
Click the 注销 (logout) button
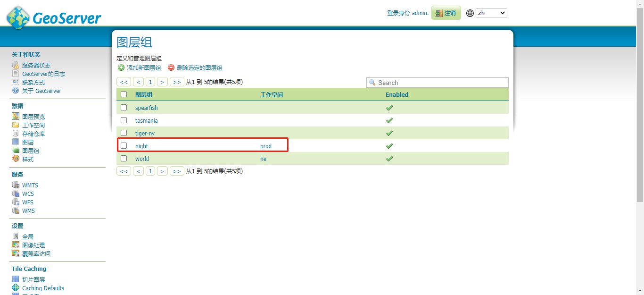tap(446, 13)
